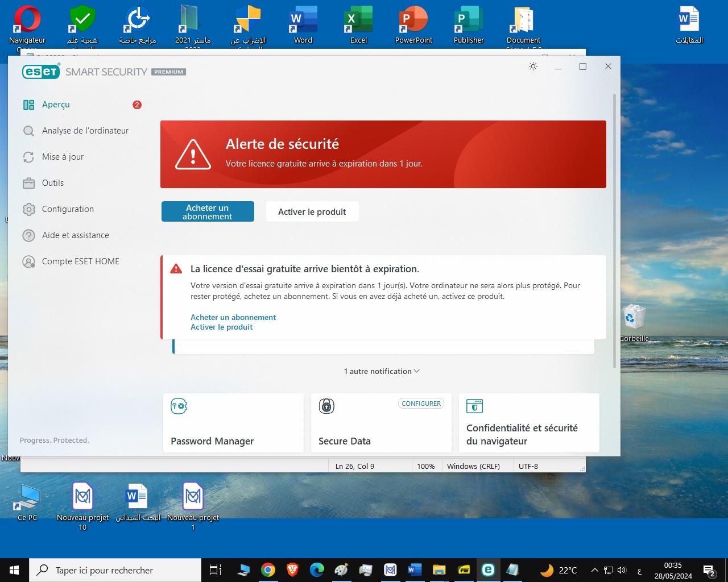Screen dimensions: 728x582
Task: Click the red notification badge on Aperçu
Action: click(137, 105)
